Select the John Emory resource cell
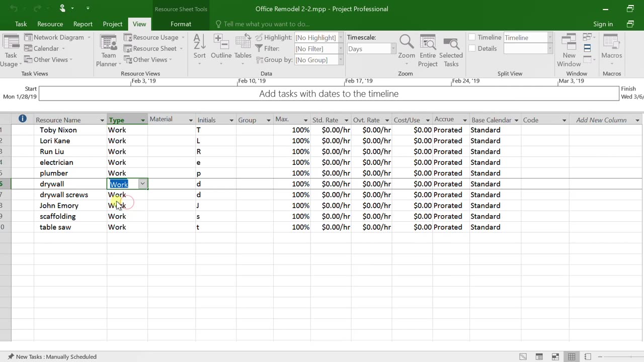Viewport: 644px width, 362px height. coord(70,206)
